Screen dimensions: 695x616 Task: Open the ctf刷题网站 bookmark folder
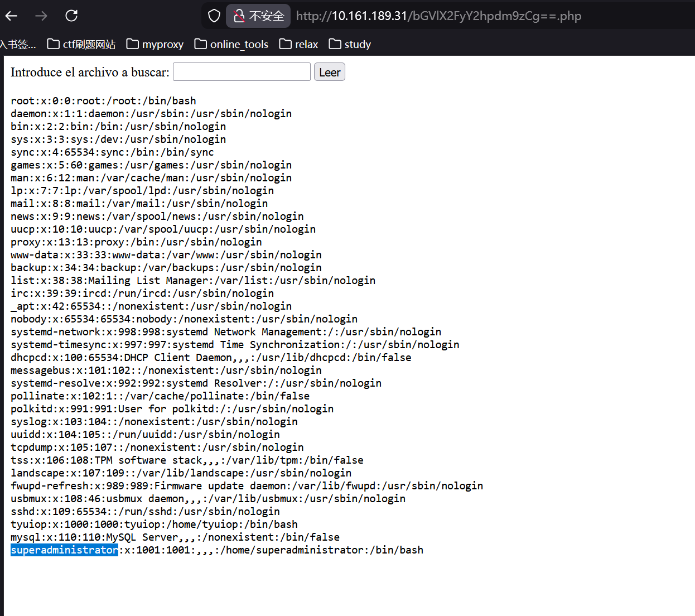coord(81,44)
